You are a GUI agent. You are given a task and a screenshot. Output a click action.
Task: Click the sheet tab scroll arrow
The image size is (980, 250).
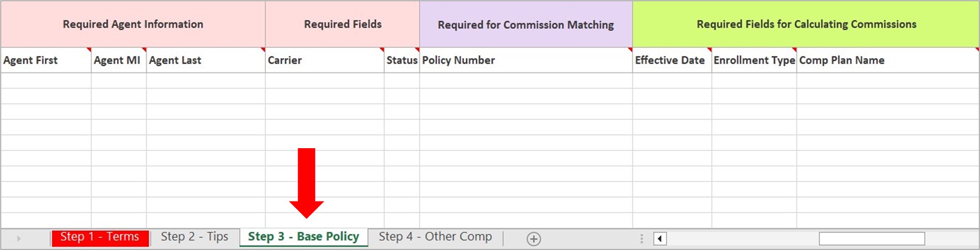tap(19, 238)
